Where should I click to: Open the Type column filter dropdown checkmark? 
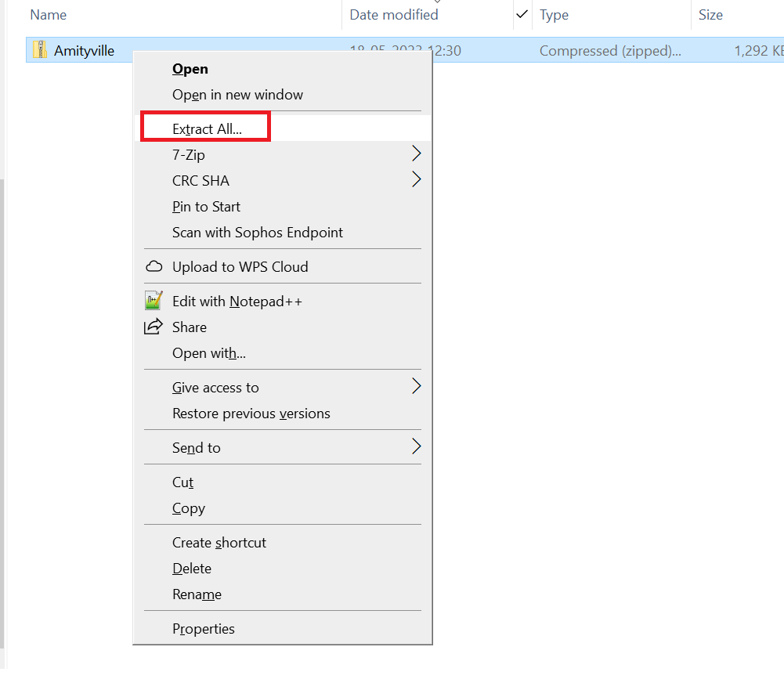coord(522,14)
